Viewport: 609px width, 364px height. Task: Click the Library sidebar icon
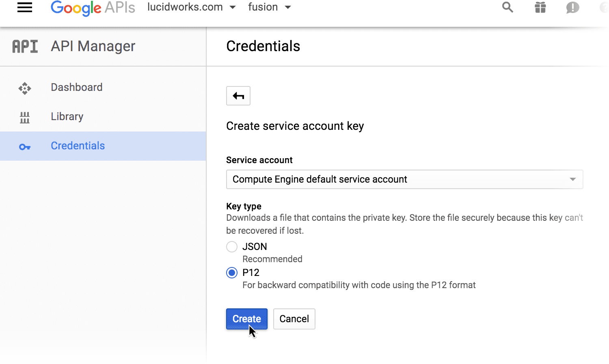[x=25, y=118]
